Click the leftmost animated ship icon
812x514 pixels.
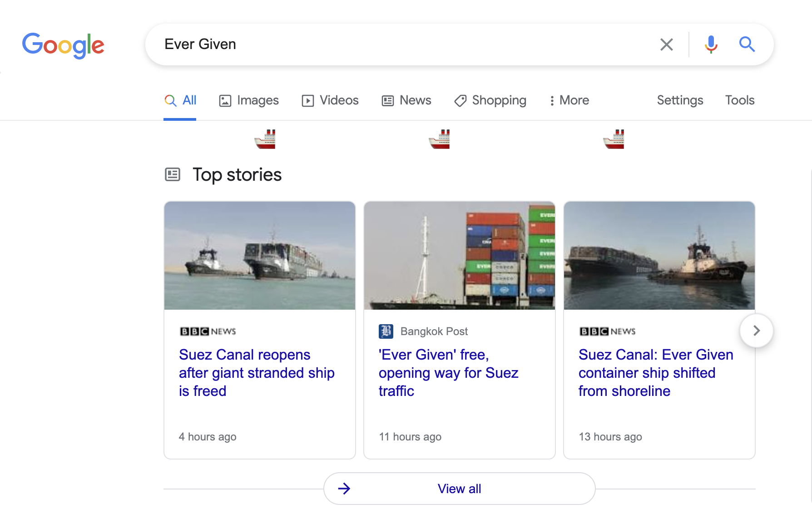pos(265,139)
